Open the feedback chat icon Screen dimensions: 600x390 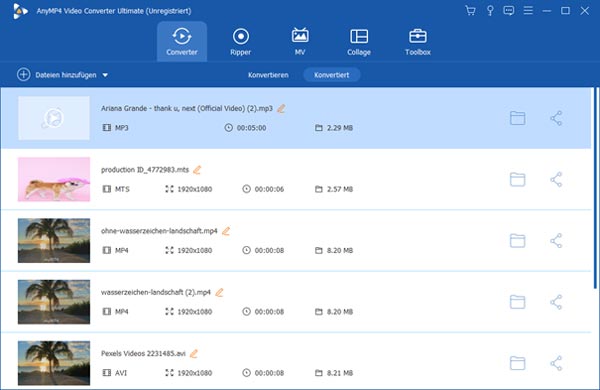click(x=509, y=11)
